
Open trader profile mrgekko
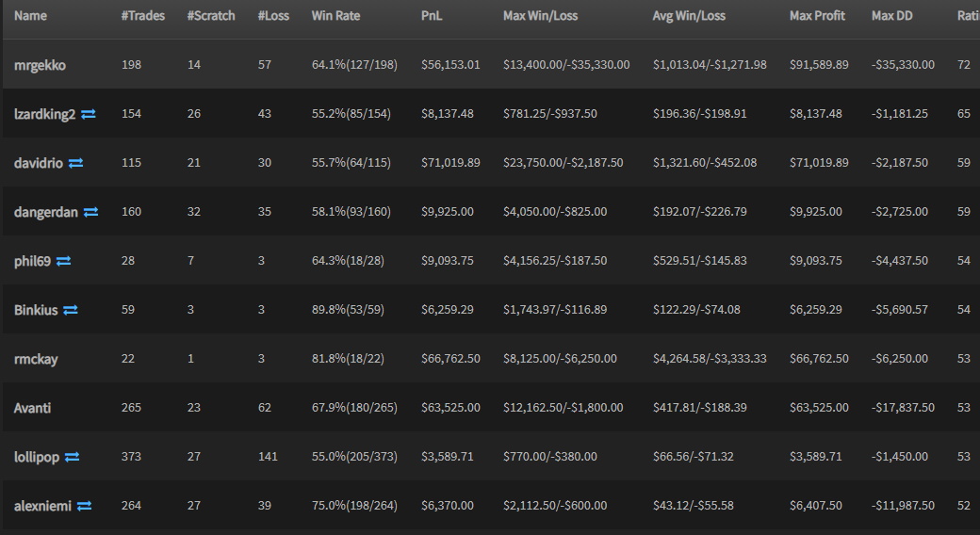pyautogui.click(x=40, y=65)
